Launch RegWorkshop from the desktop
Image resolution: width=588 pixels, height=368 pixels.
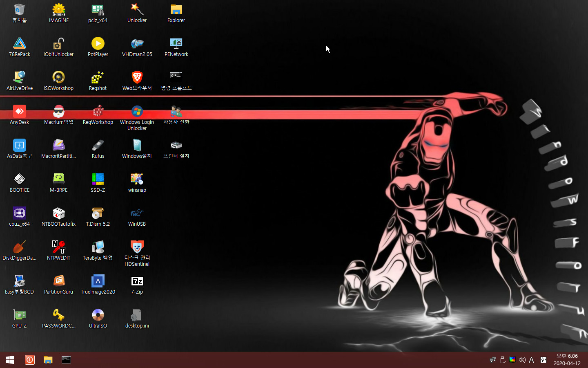[x=98, y=115]
